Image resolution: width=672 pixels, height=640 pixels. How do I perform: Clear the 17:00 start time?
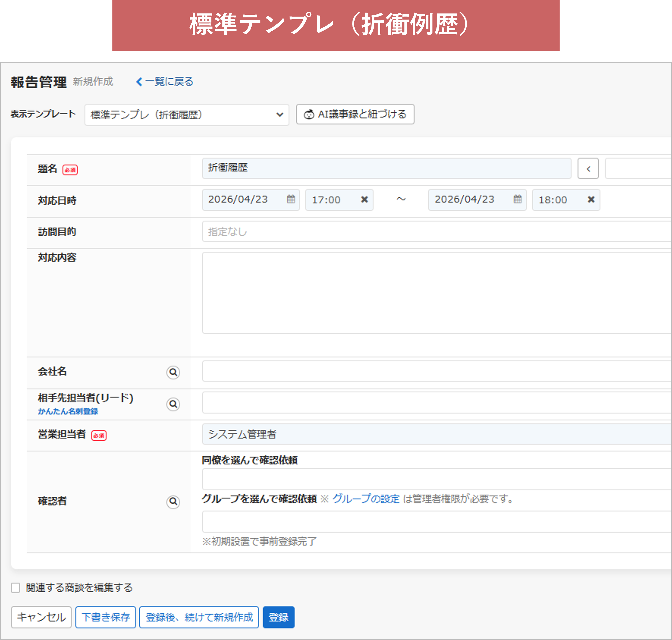pyautogui.click(x=364, y=200)
